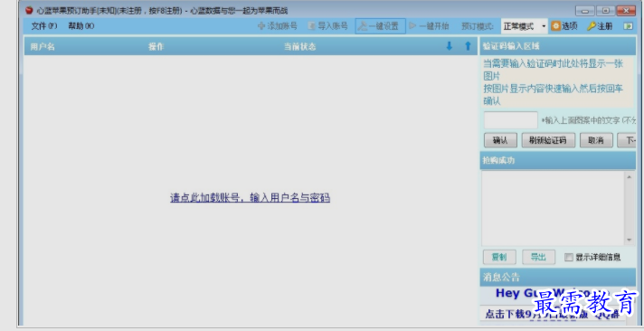644x331 pixels.
Task: Click the 添加账号 toolbar button
Action: coord(278,26)
